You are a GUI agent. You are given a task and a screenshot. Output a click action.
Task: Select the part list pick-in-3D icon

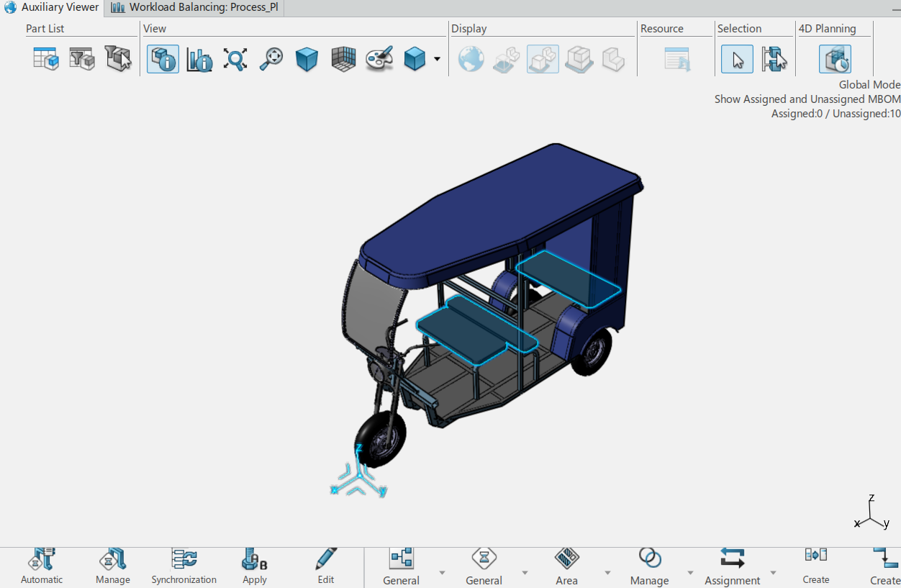click(119, 59)
